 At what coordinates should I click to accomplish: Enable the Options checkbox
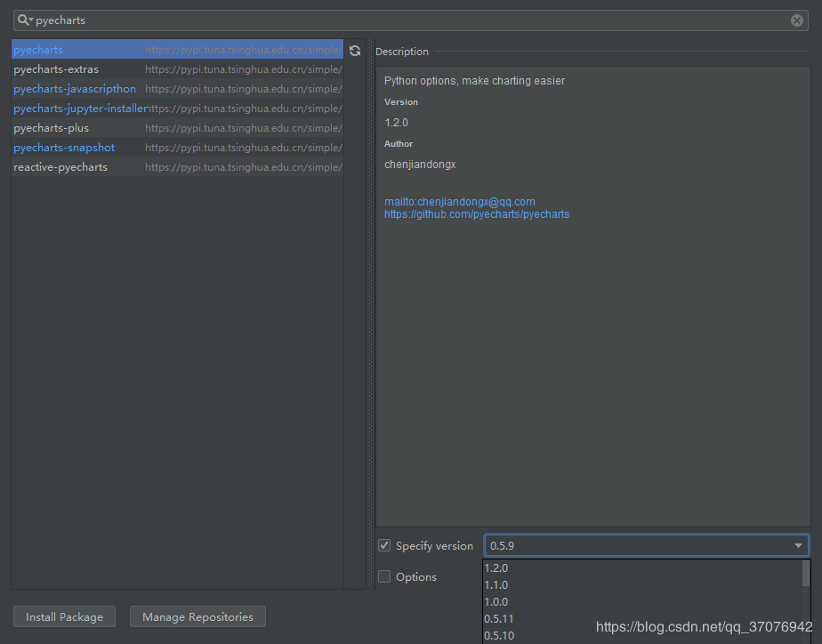coord(384,576)
